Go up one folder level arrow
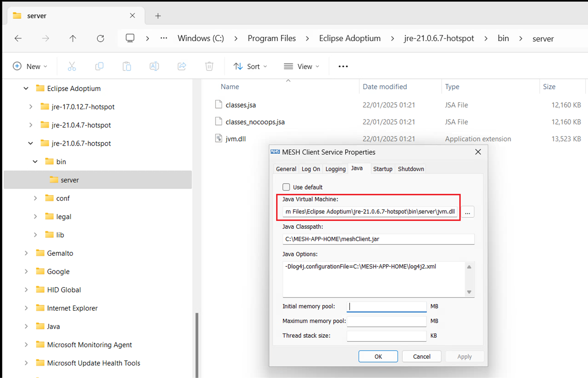Image resolution: width=588 pixels, height=378 pixels. pyautogui.click(x=73, y=38)
